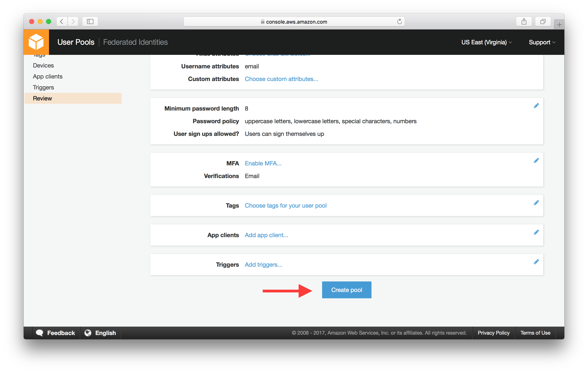Go to Triggers in the left navigation

pos(44,87)
